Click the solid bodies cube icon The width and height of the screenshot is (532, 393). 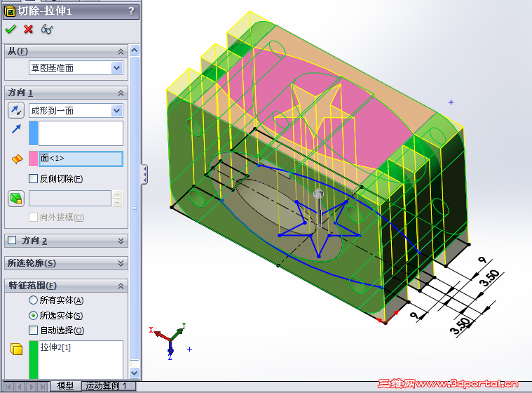click(x=17, y=349)
